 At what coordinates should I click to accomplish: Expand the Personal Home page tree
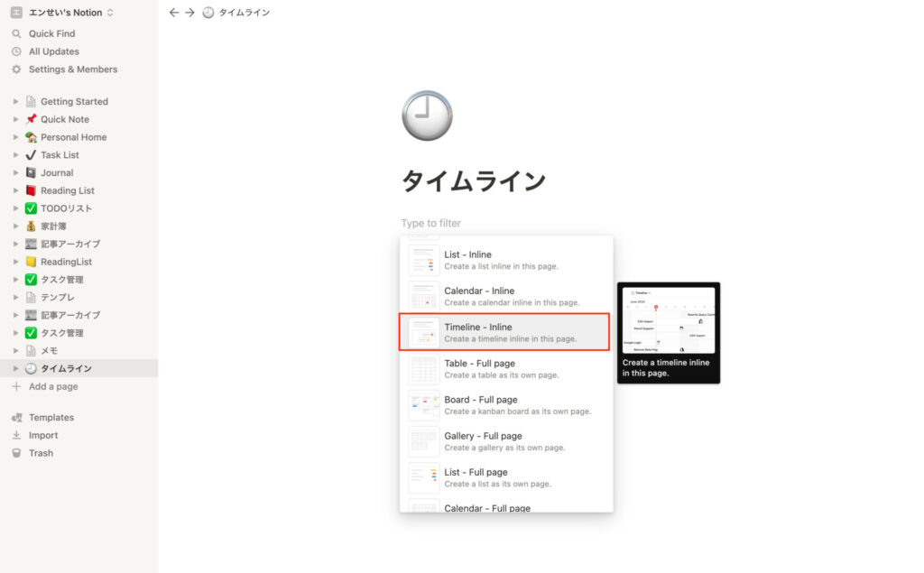pos(16,137)
